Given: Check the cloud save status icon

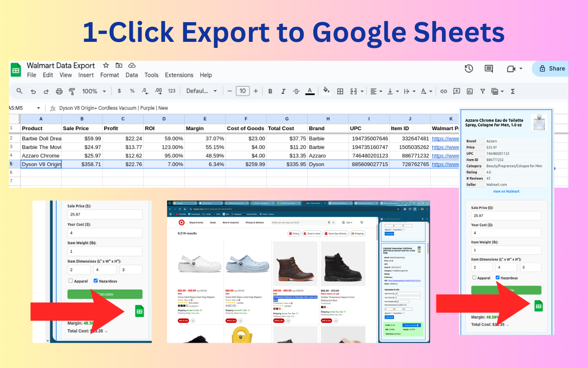Looking at the screenshot, I should click(x=132, y=65).
